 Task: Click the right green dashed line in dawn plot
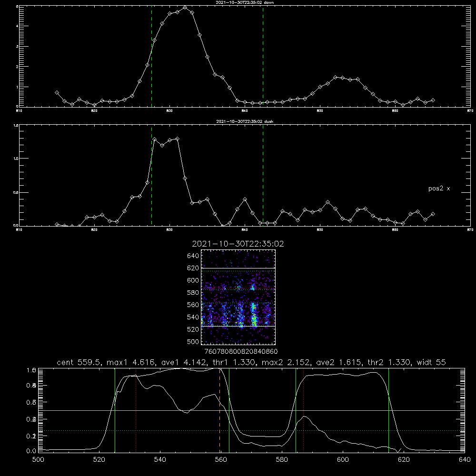263,56
